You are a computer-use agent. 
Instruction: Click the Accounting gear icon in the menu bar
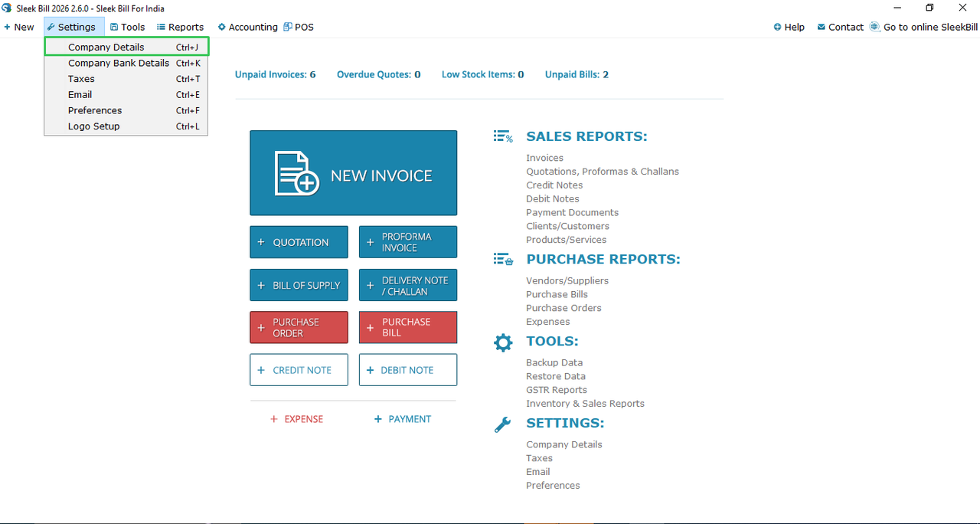click(222, 27)
